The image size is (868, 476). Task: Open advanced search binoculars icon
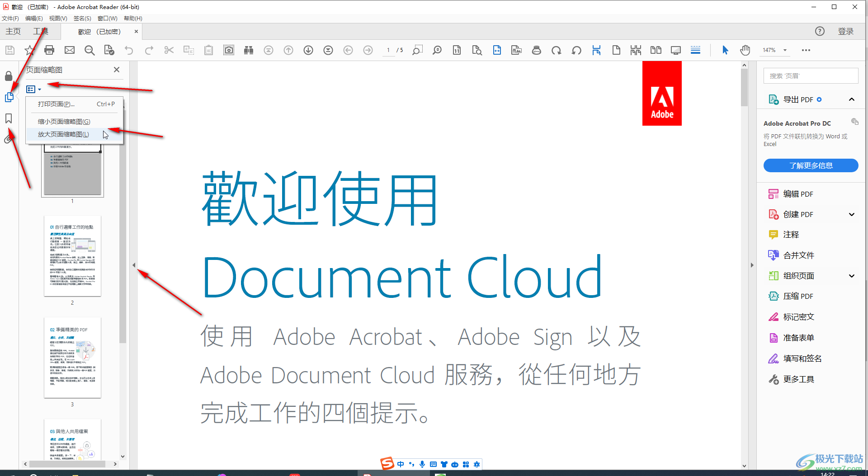(x=249, y=50)
